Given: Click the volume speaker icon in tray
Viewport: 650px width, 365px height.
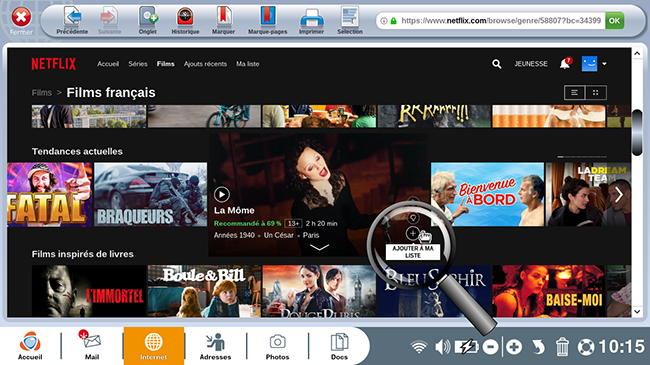Looking at the screenshot, I should click(x=443, y=347).
